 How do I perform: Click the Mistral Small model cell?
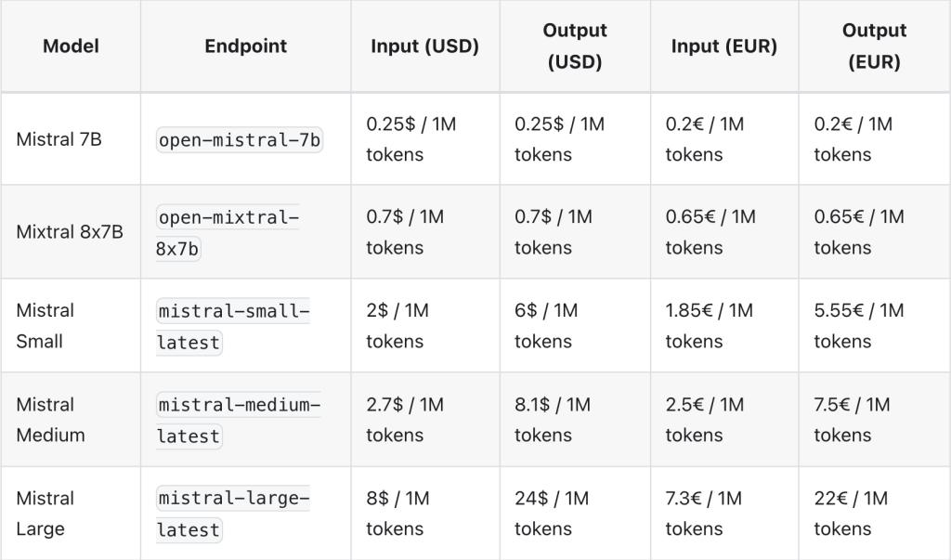coord(45,325)
